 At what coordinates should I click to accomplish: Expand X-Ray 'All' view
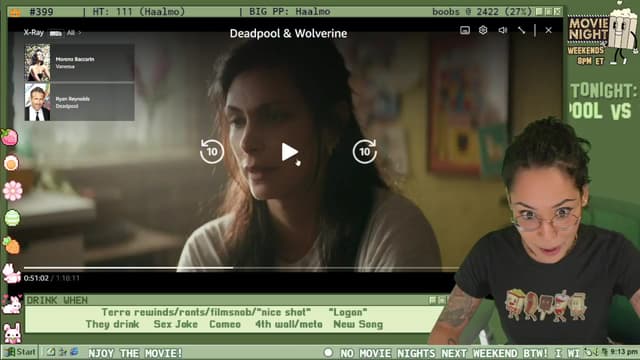(x=73, y=33)
